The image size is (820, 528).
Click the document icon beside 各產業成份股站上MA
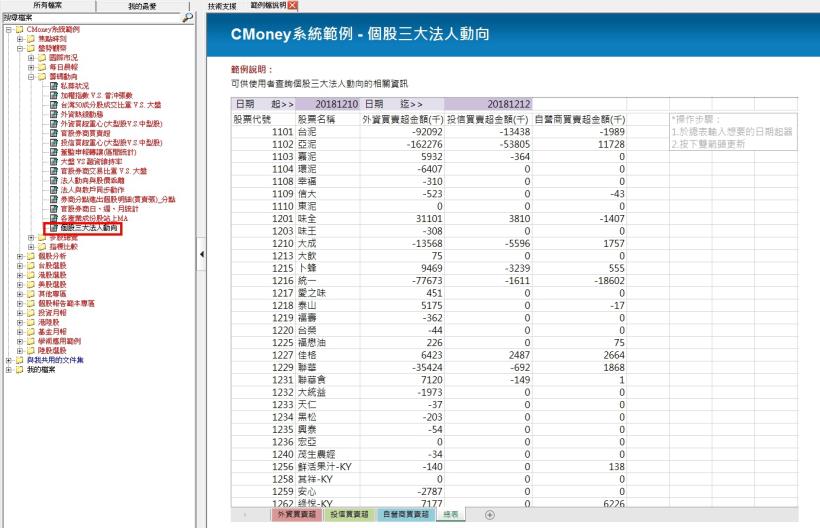pyautogui.click(x=53, y=218)
